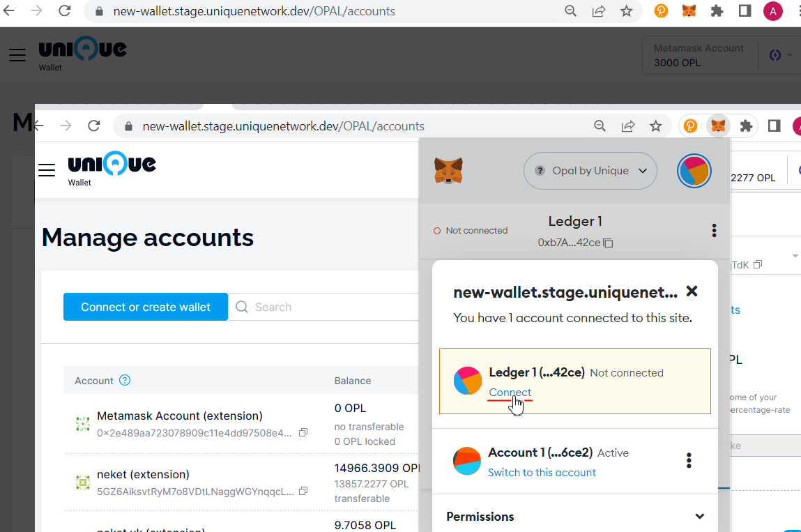The height and width of the screenshot is (532, 801).
Task: Click Account 1 avatar in list
Action: click(467, 460)
